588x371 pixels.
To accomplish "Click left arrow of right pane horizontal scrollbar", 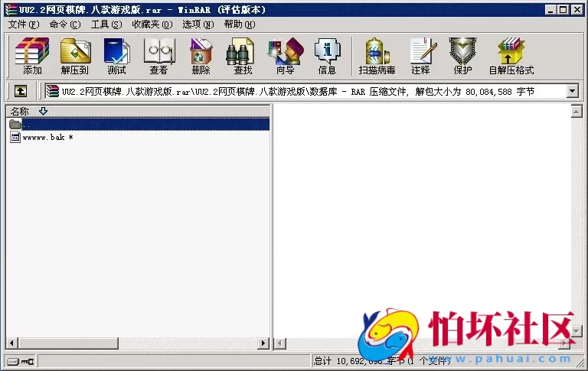I will point(279,343).
